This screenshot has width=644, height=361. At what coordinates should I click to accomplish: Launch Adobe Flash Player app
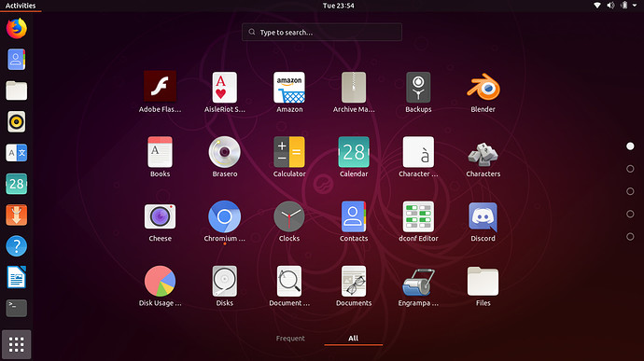(x=160, y=87)
